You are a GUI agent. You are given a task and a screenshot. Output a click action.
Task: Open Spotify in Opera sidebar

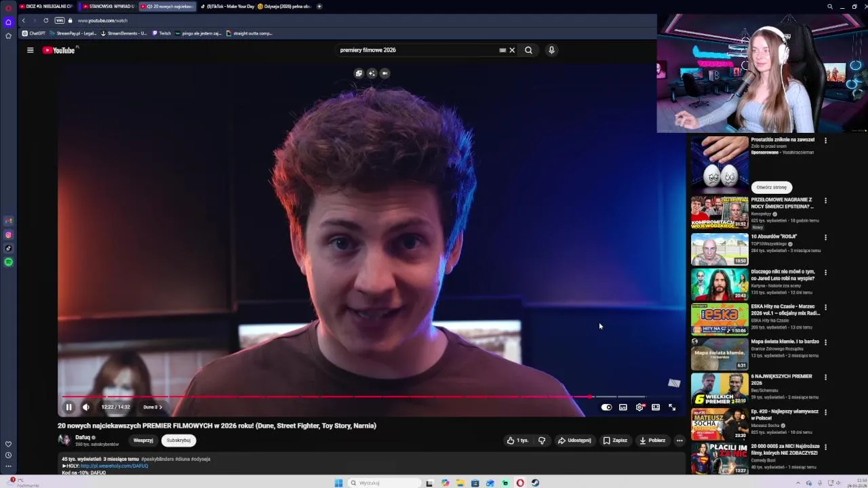[x=8, y=262]
